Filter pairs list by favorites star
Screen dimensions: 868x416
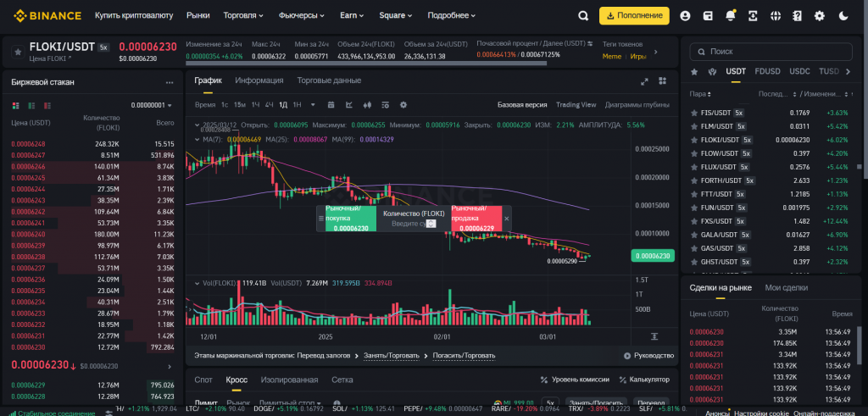[x=694, y=71]
